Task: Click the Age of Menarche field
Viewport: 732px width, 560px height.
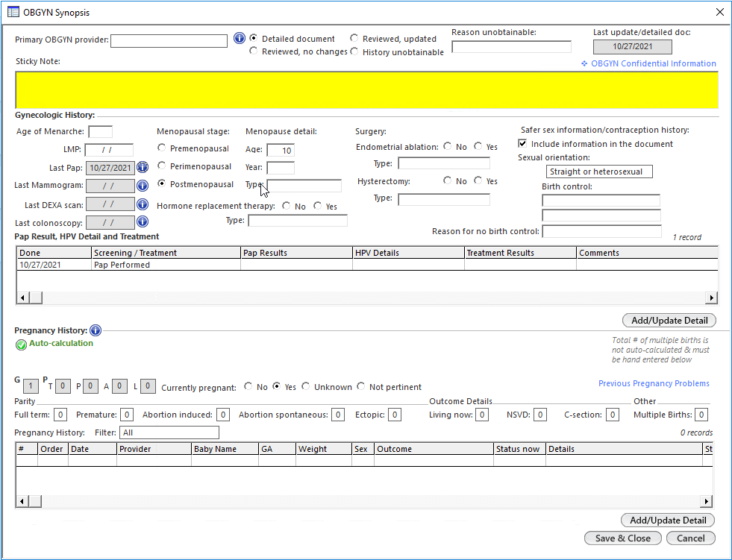Action: point(101,131)
